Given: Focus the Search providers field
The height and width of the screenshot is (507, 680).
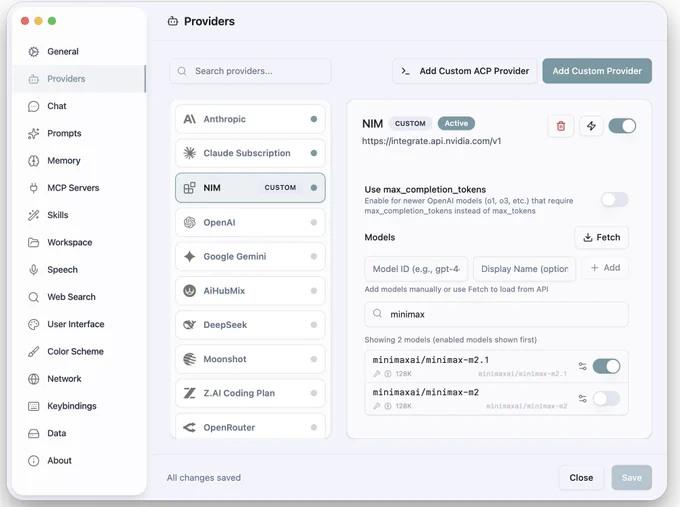Looking at the screenshot, I should pos(250,71).
